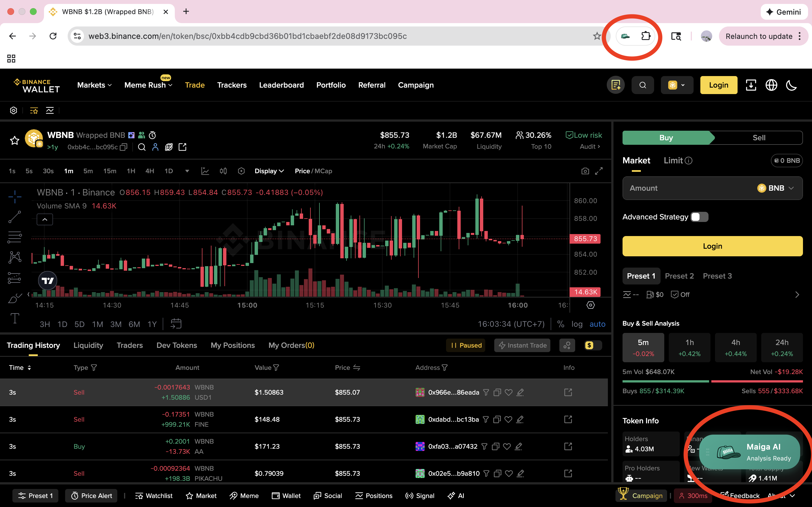Toggle the Advanced Strategy switch
Image resolution: width=812 pixels, height=507 pixels.
tap(699, 217)
